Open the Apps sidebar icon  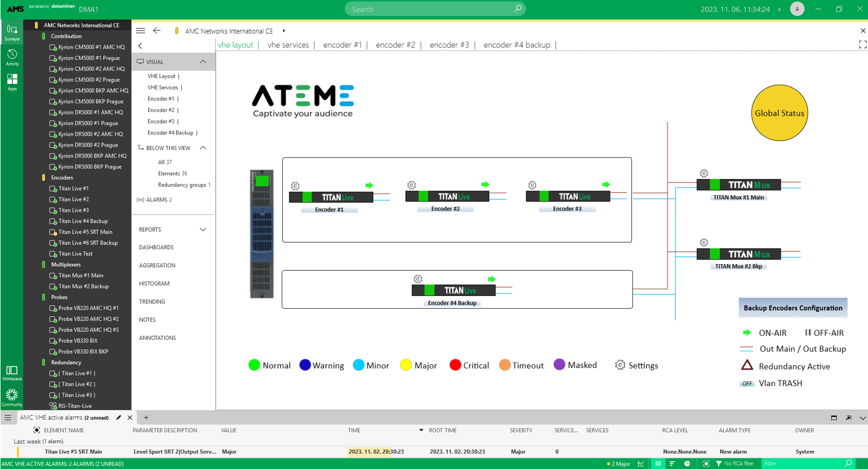(x=12, y=82)
